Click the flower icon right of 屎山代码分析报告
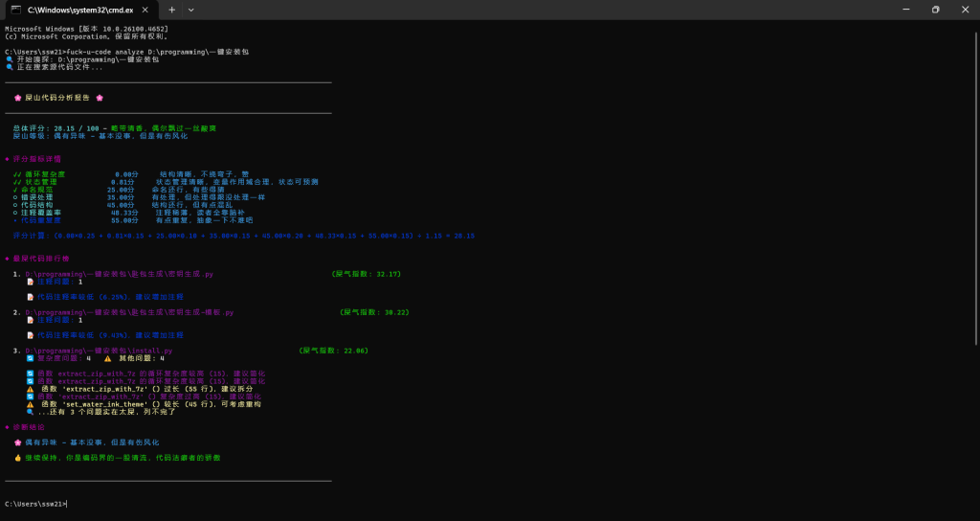 (100, 98)
